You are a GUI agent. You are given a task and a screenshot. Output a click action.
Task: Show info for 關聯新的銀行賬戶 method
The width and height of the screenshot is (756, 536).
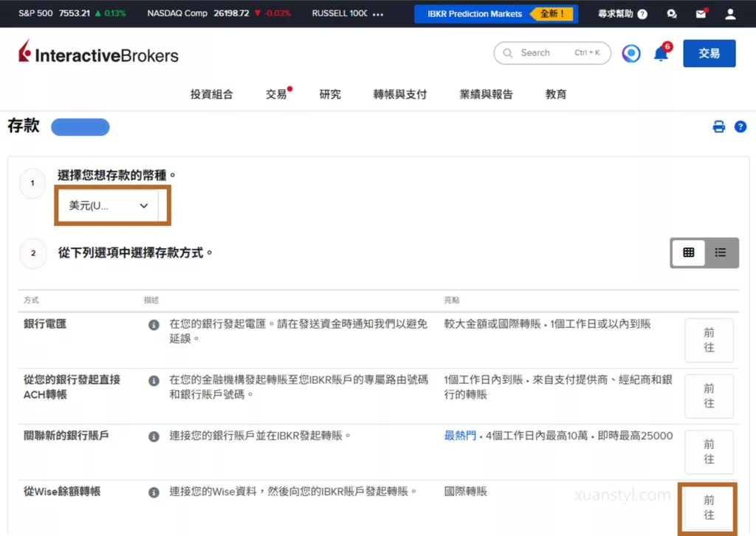tap(154, 437)
